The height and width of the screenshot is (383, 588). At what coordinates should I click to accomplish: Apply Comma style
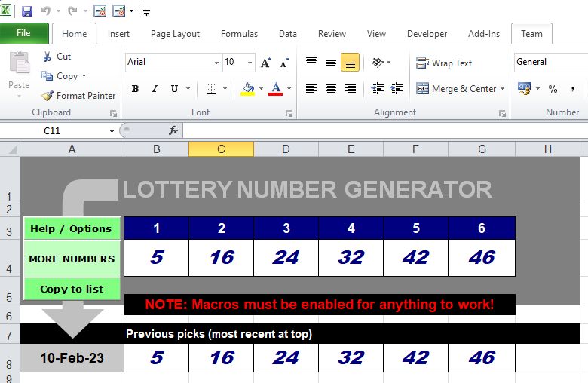click(x=573, y=89)
